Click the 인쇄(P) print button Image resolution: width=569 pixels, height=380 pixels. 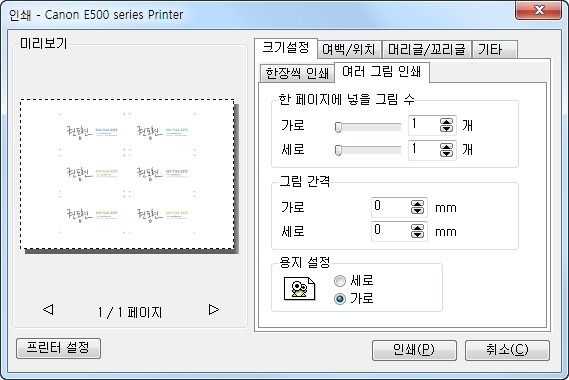click(x=414, y=350)
